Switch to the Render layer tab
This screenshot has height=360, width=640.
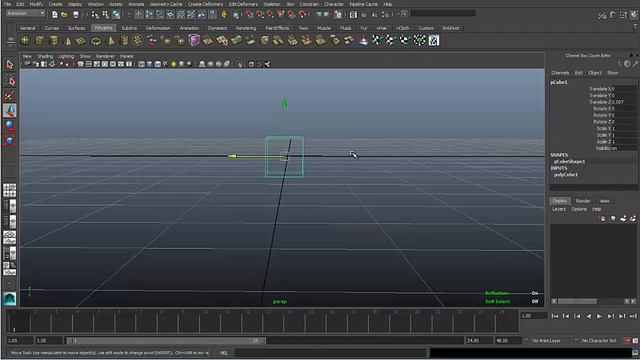(x=583, y=201)
